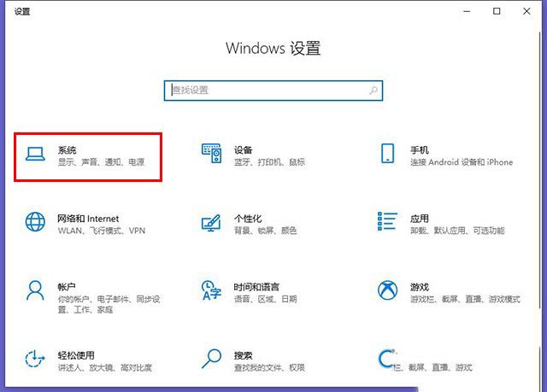Select the 轻松使用 category title

pos(76,355)
